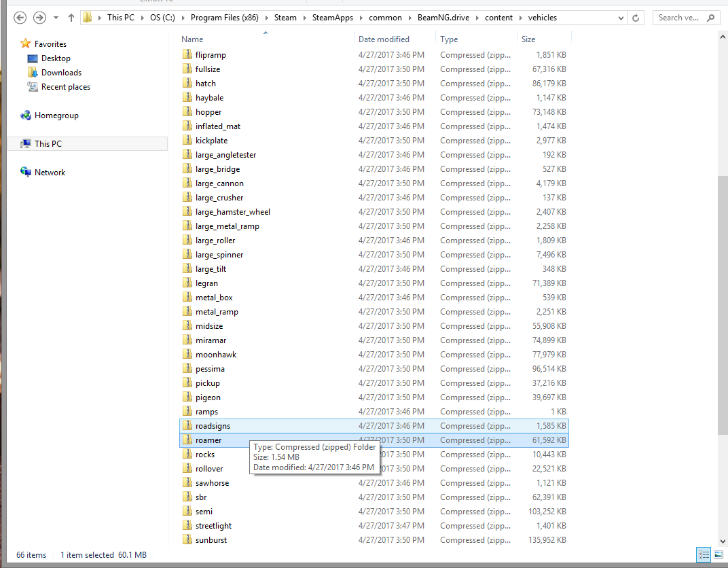Select Homegroup in the navigation pane
The height and width of the screenshot is (568, 728).
(56, 116)
